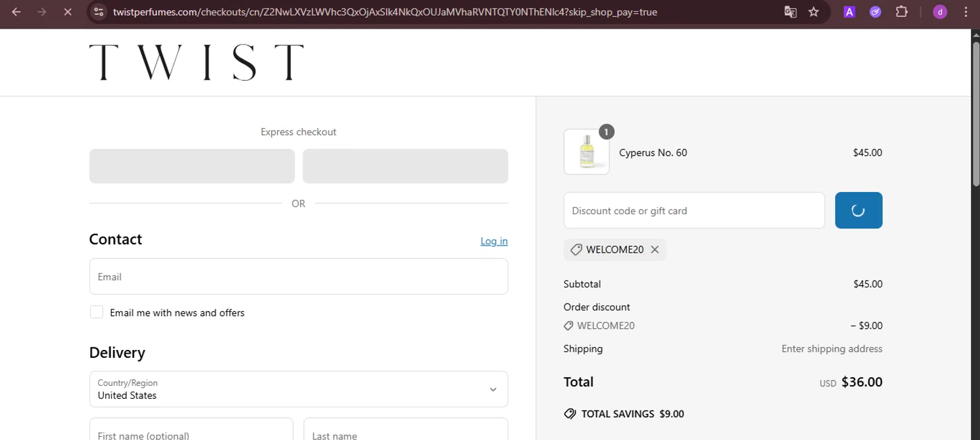Remove the WELCOME20 discount code
The image size is (980, 440).
[655, 249]
